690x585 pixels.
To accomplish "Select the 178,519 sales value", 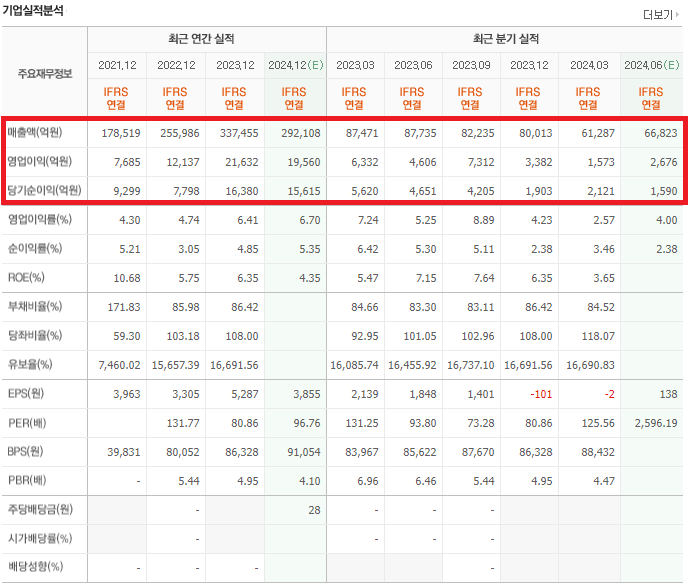I will pos(121,133).
